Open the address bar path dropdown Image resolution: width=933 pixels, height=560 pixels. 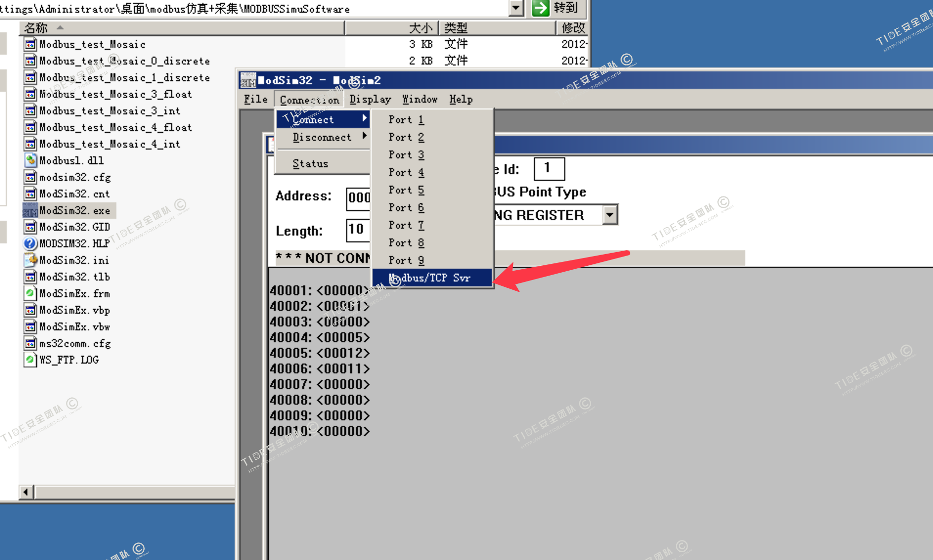[x=516, y=8]
